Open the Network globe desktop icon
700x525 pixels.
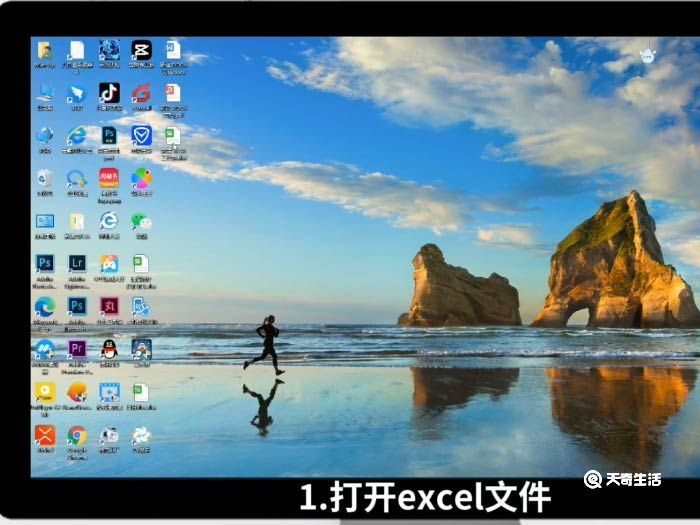45,136
